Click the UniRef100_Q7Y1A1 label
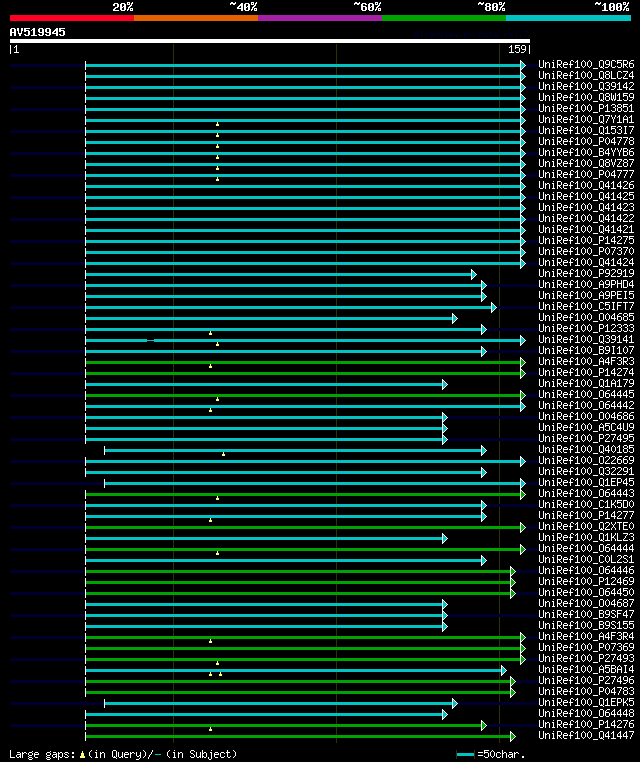 click(586, 119)
